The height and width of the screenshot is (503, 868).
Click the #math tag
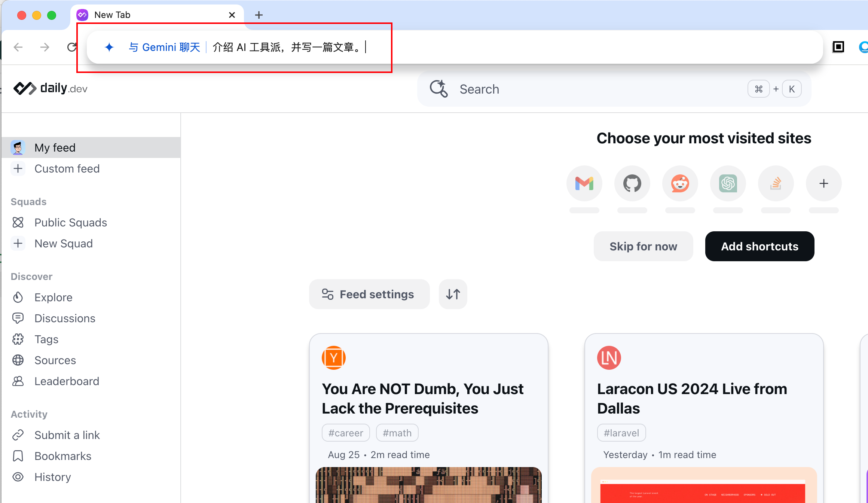pyautogui.click(x=397, y=433)
